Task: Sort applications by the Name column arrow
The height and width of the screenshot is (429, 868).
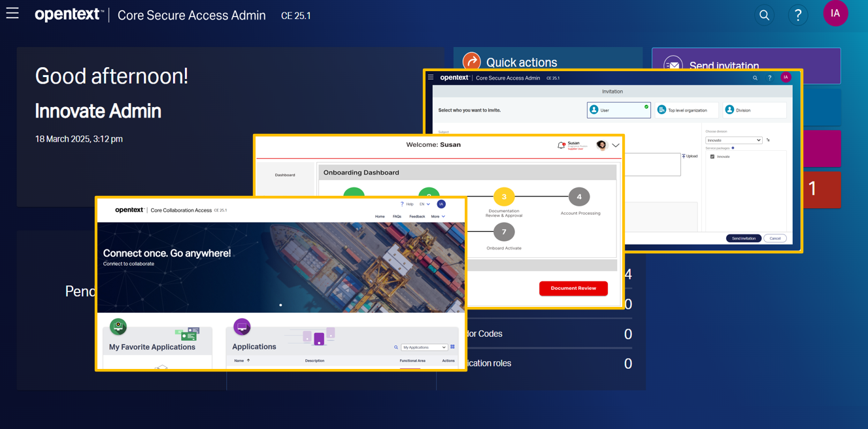Action: [248, 360]
